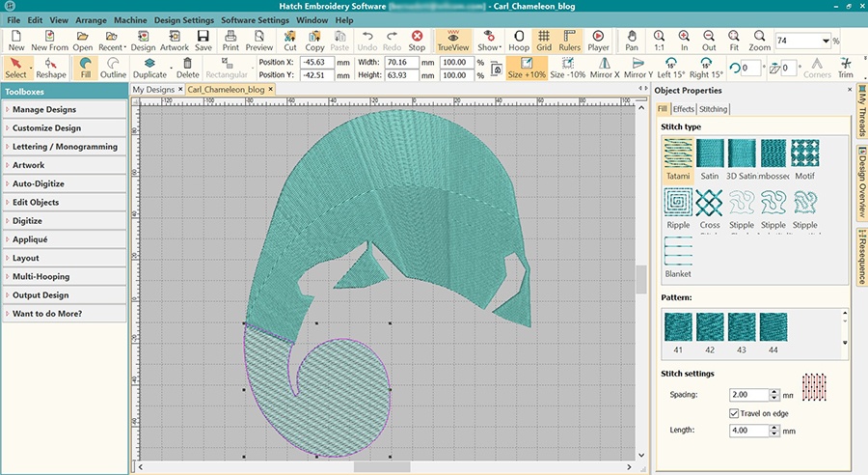Open the Design Settings menu
This screenshot has width=868, height=475.
tap(183, 19)
